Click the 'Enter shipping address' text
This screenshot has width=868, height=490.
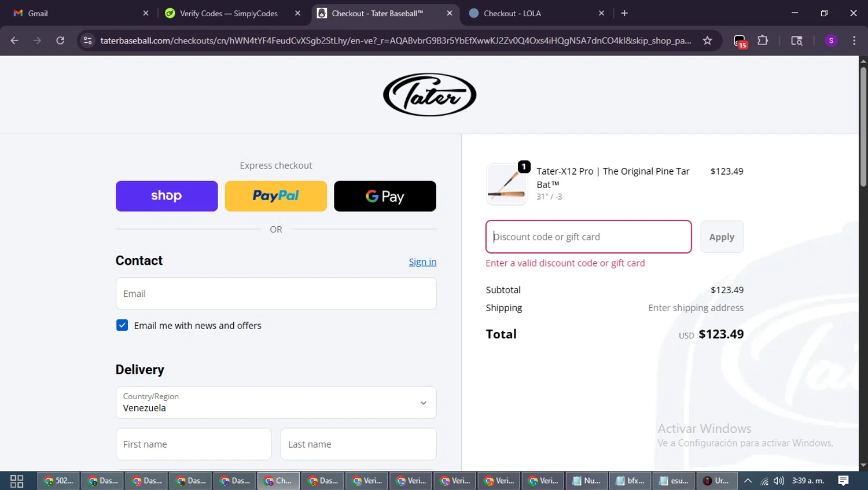click(696, 308)
